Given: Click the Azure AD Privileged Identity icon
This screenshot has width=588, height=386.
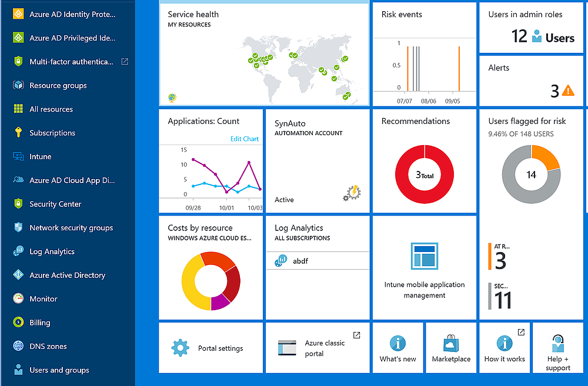Looking at the screenshot, I should 18,38.
